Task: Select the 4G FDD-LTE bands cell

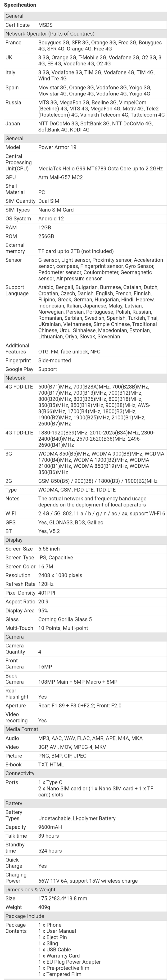Action: (x=102, y=405)
